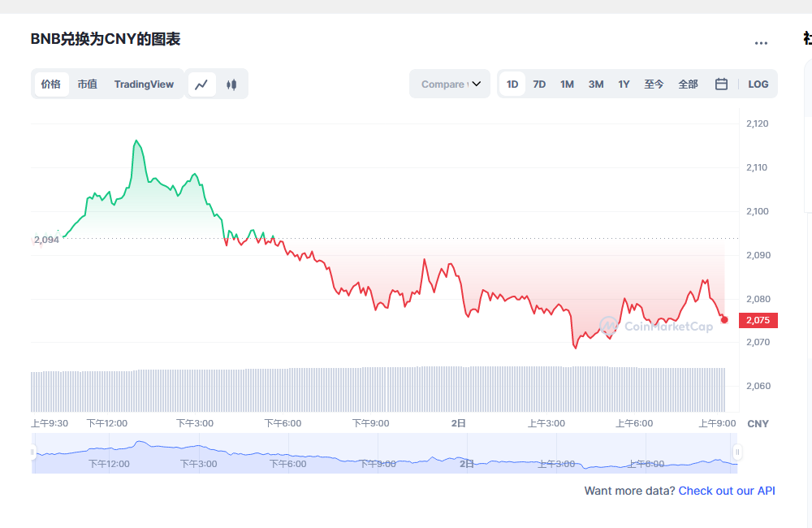Enable the 3M range option
This screenshot has height=528, width=812.
click(595, 84)
